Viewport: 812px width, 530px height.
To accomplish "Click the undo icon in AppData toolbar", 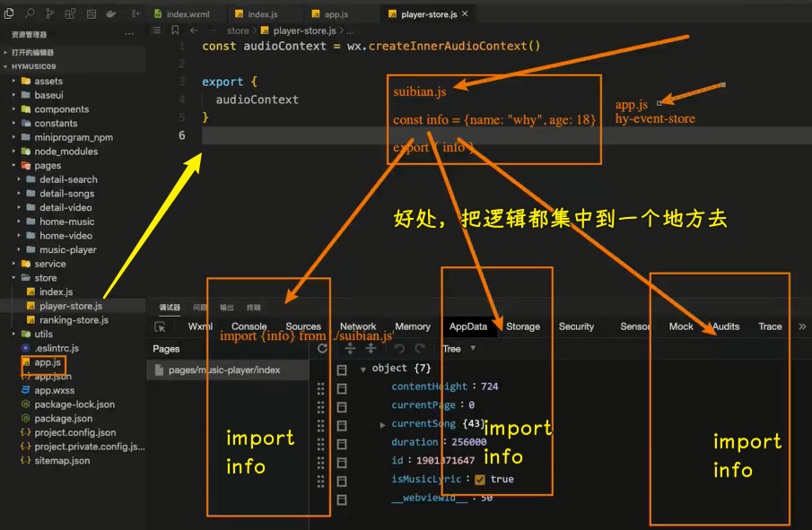I will 399,348.
